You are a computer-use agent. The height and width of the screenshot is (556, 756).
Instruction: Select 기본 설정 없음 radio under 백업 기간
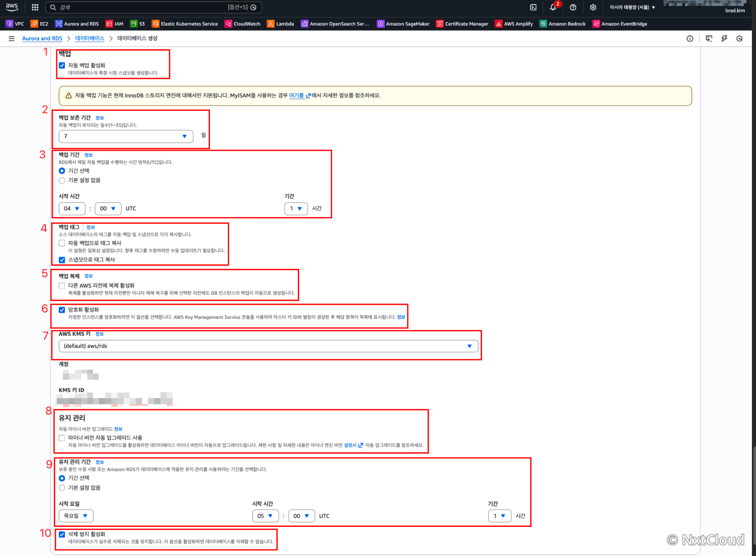62,180
